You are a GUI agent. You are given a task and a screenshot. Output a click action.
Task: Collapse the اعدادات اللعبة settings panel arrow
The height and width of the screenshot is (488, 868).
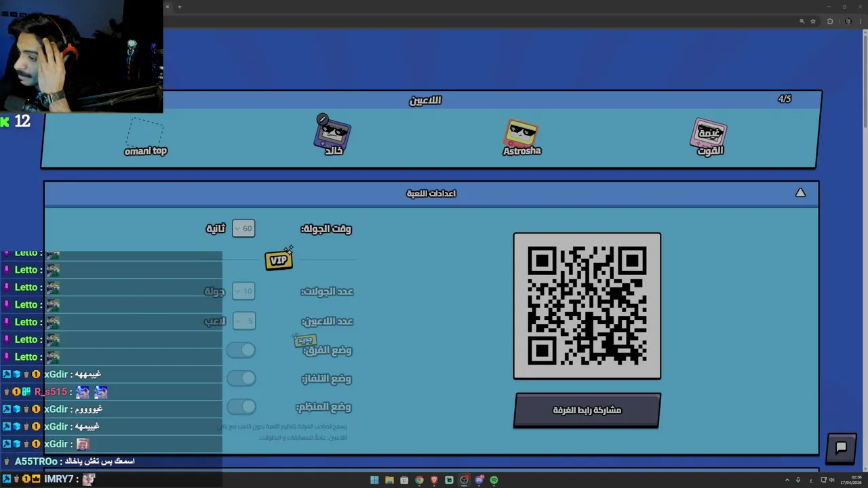pyautogui.click(x=800, y=192)
